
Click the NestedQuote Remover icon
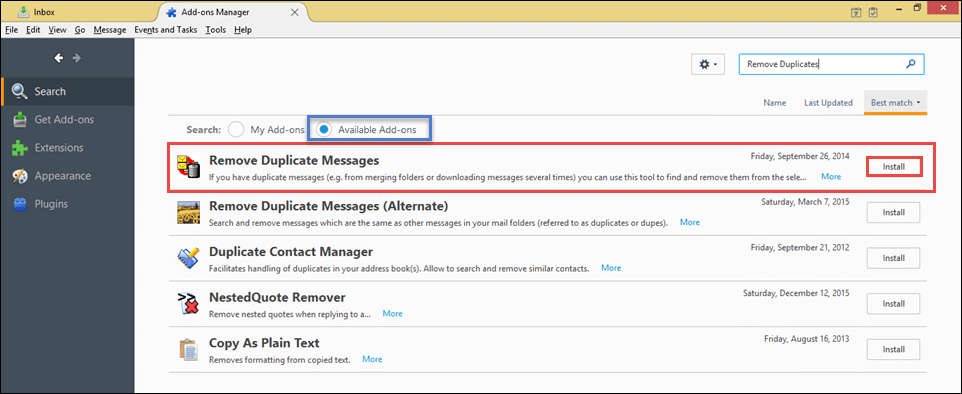pyautogui.click(x=188, y=304)
